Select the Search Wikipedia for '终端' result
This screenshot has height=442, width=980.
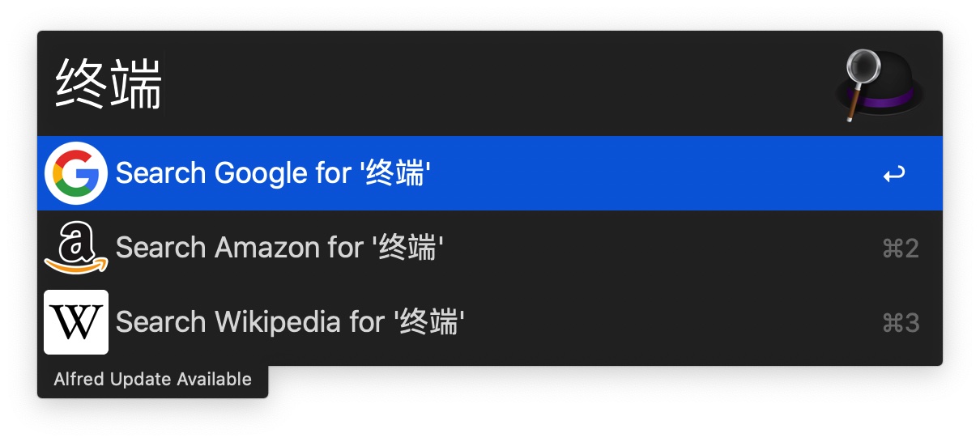pos(490,322)
